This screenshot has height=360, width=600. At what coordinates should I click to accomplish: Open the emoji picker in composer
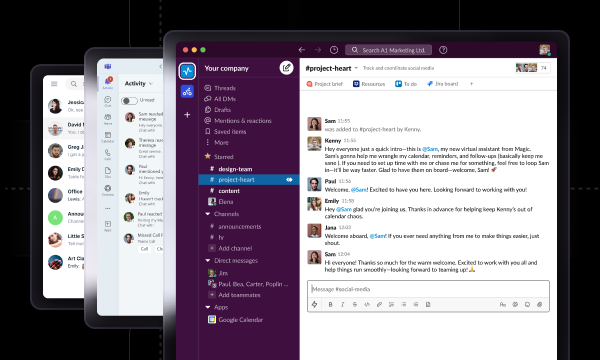[x=527, y=305]
